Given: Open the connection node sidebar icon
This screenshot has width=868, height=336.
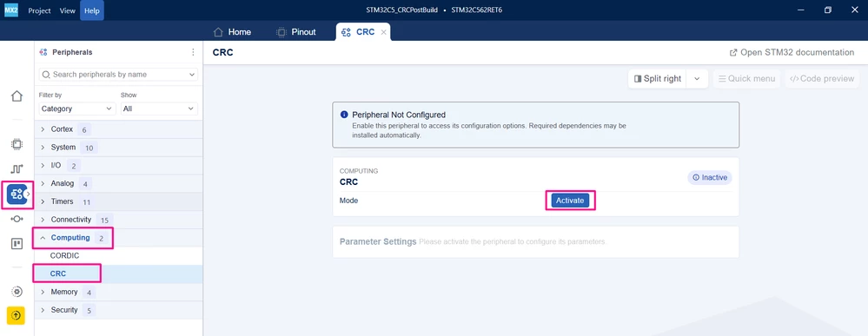Looking at the screenshot, I should [17, 219].
